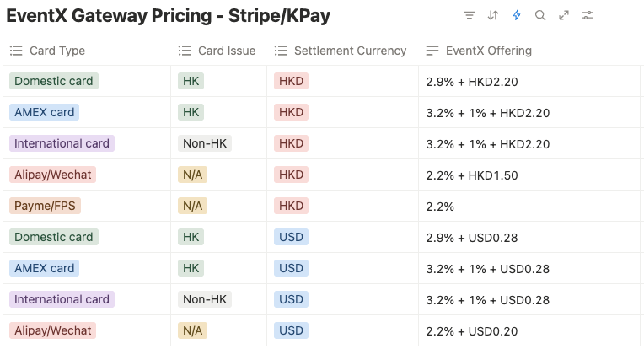Screen dimensions: 644x349
Task: Open Settlement Currency column header menu
Action: point(350,51)
